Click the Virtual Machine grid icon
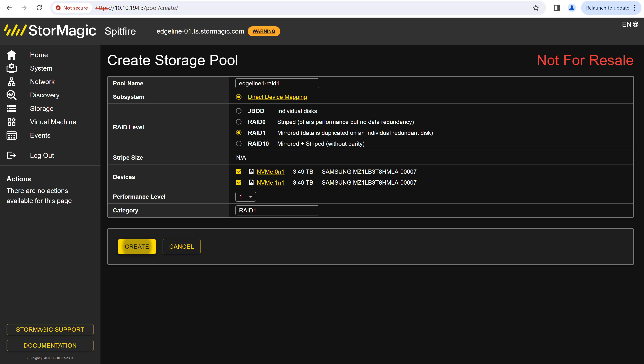 pyautogui.click(x=12, y=122)
